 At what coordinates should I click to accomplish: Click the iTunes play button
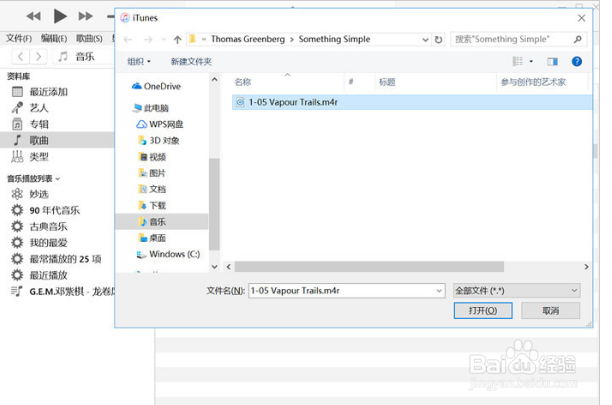60,16
